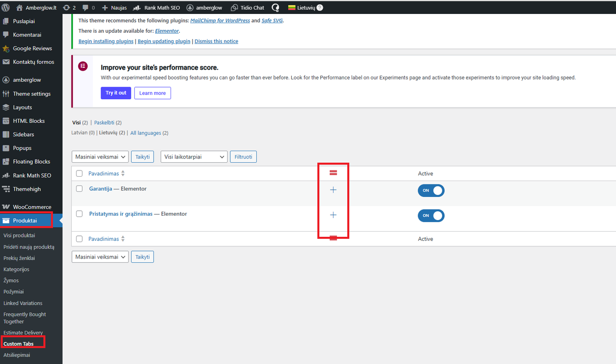Open Safe SVG plugin link
Viewport: 616px width, 364px height.
272,21
